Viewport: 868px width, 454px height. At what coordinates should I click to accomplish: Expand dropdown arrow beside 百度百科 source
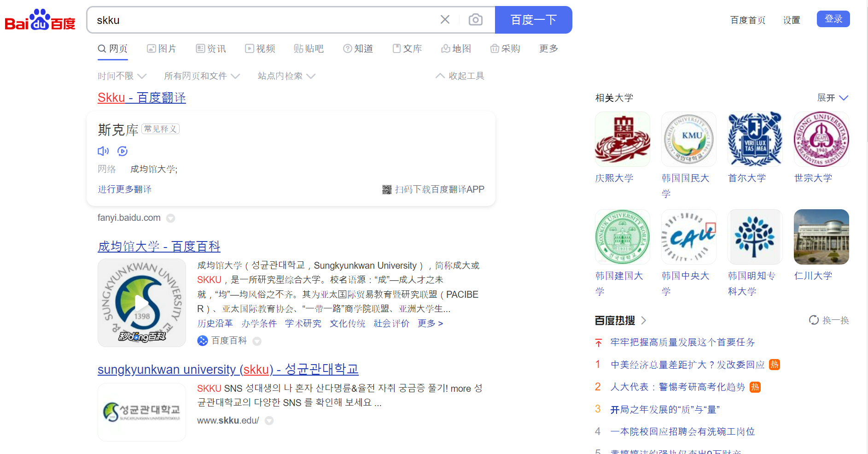click(257, 341)
